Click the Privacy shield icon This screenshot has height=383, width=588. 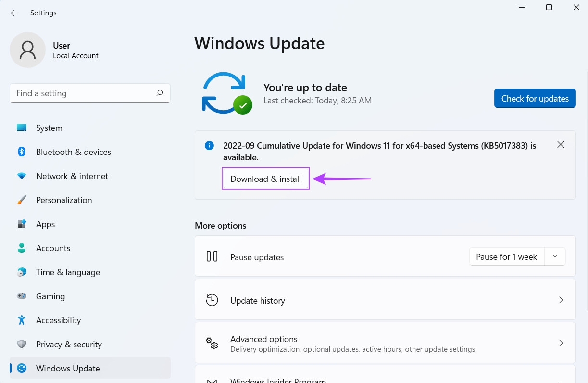(x=22, y=345)
